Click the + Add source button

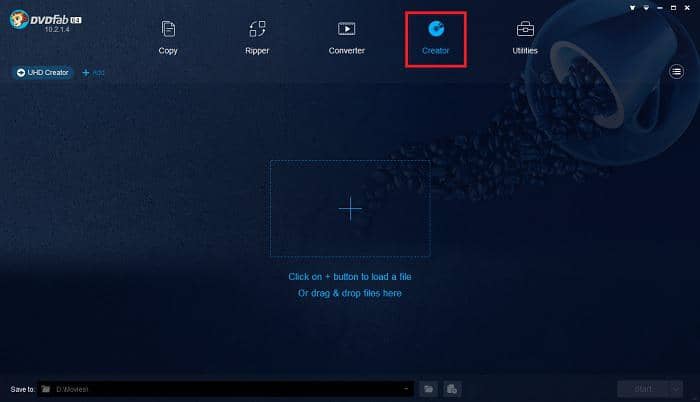(93, 72)
